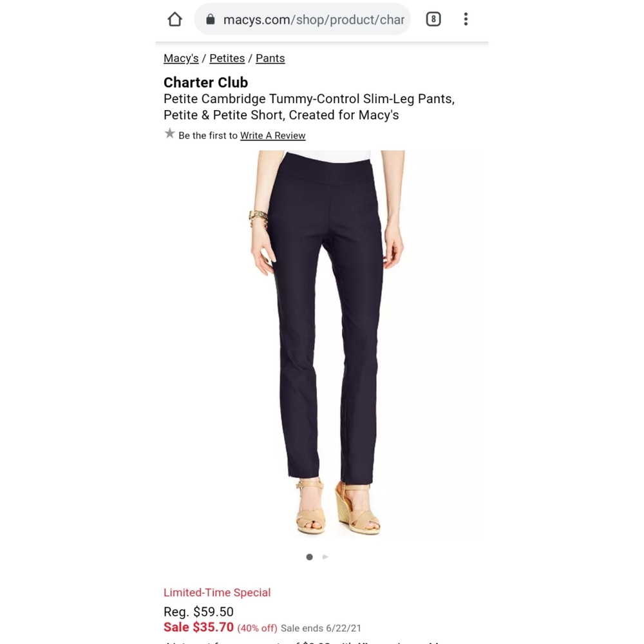Tap the navy pants product image

322,344
